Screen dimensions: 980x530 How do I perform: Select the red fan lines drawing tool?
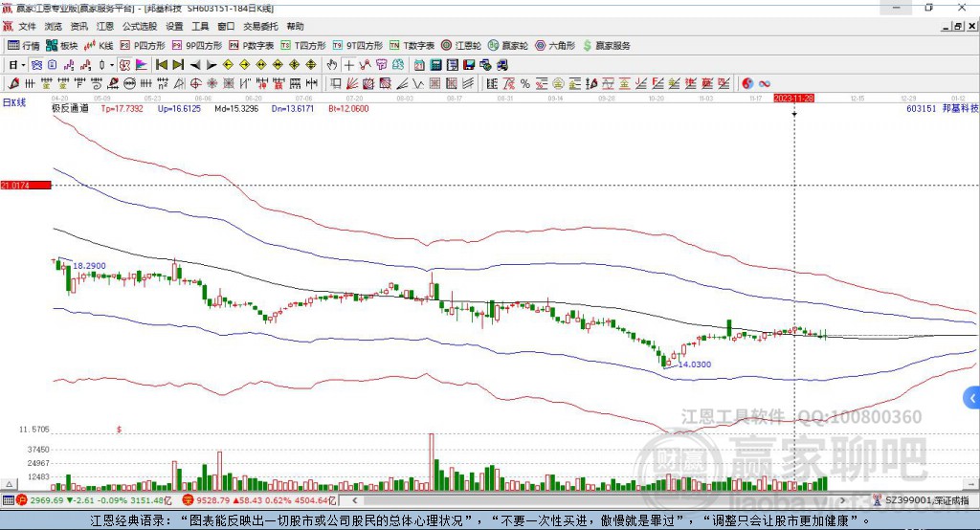point(352,84)
